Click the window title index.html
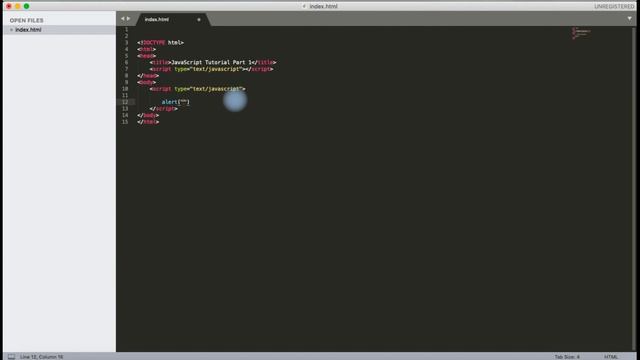The width and height of the screenshot is (640, 360). [x=323, y=6]
